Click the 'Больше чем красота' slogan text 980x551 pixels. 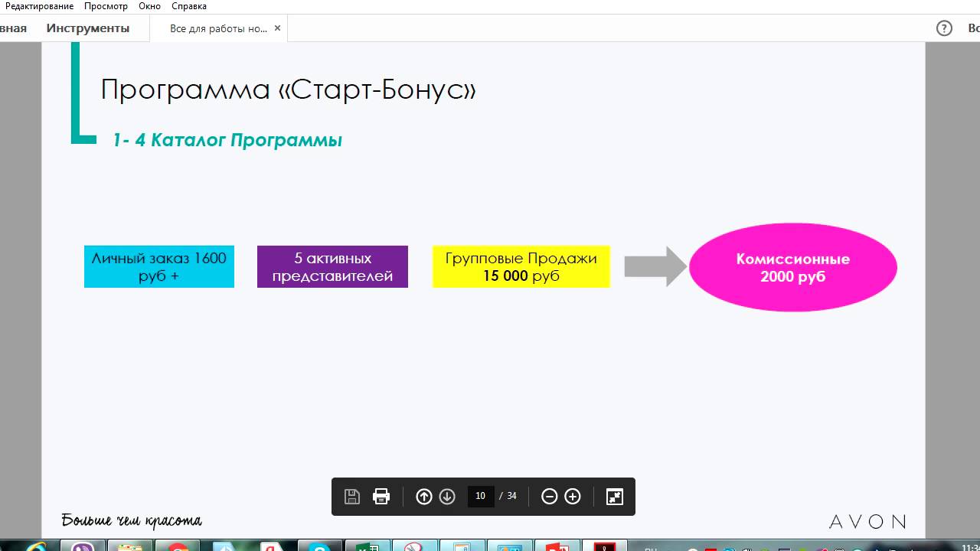click(x=132, y=521)
